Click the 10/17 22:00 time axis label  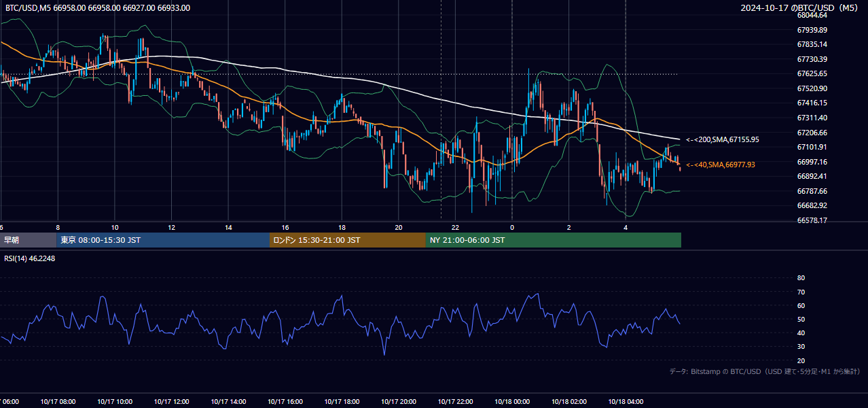click(x=455, y=402)
